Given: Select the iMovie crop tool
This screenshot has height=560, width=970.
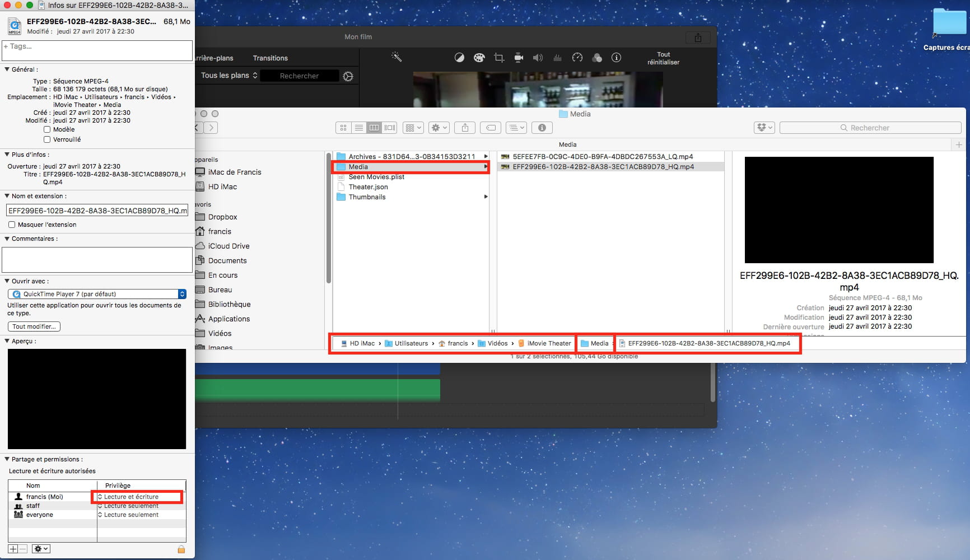Looking at the screenshot, I should 499,58.
